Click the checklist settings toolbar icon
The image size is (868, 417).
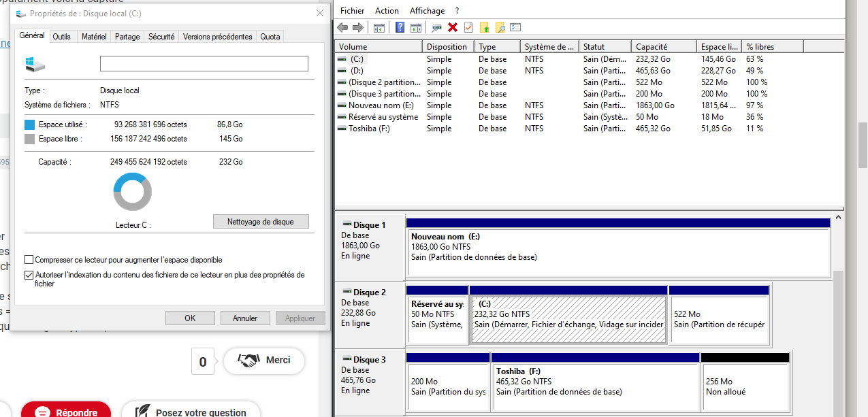pos(515,27)
